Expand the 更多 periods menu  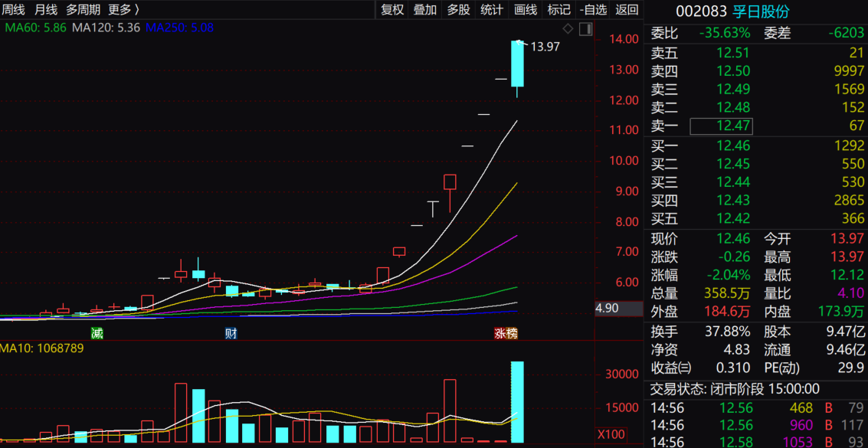123,9
